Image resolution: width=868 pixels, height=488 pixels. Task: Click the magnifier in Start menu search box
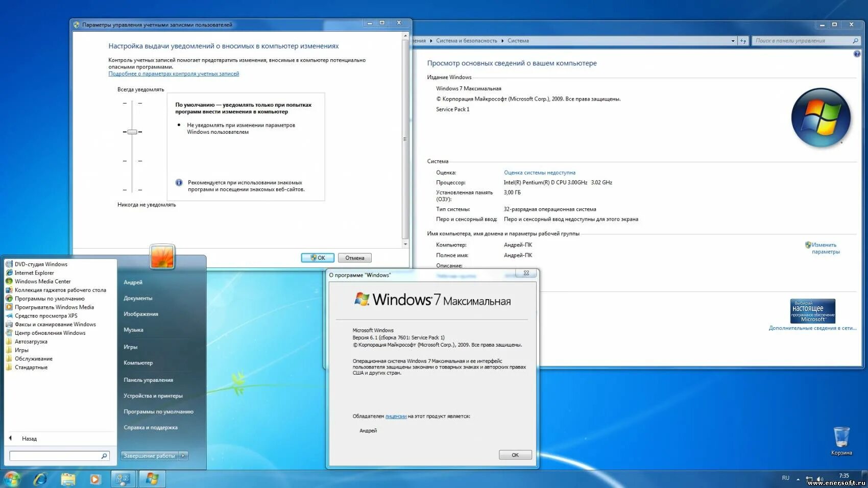click(x=104, y=456)
